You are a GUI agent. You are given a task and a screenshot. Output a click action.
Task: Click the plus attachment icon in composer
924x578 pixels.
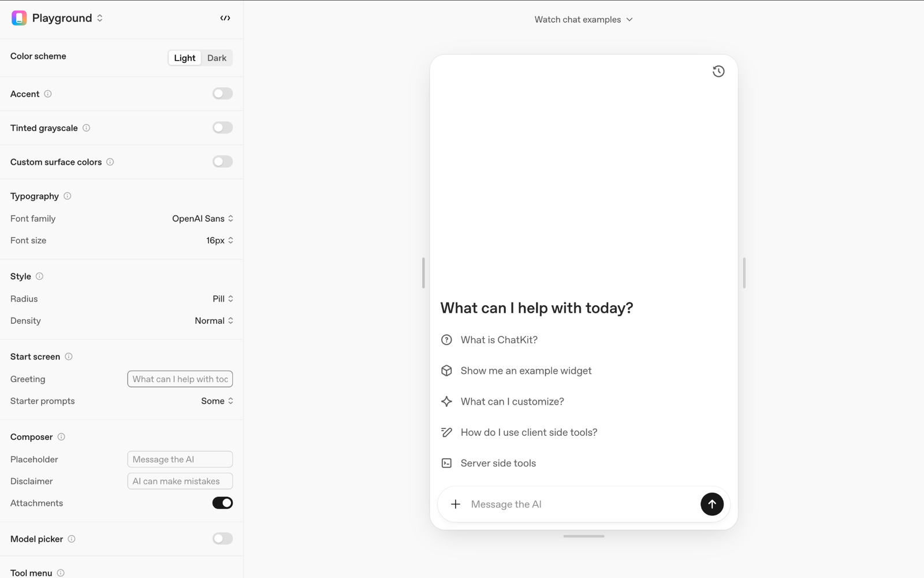(x=456, y=504)
